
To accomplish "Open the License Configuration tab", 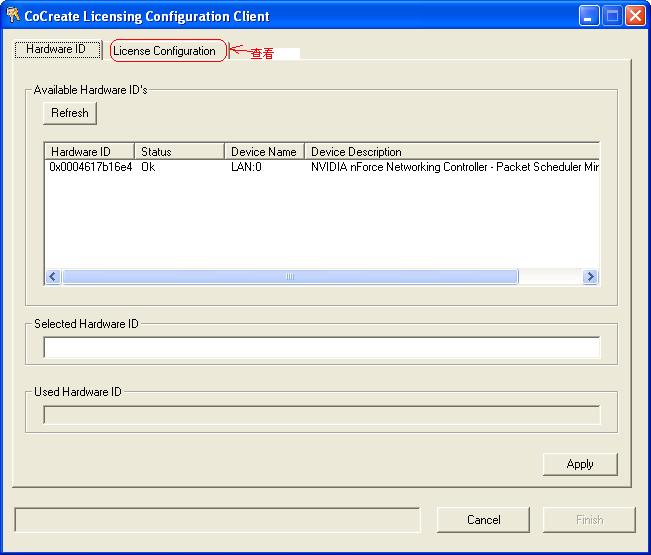I will pos(164,51).
